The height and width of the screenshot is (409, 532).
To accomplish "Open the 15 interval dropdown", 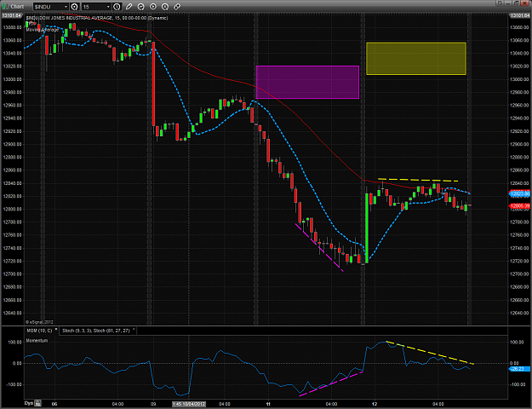I will pos(108,7).
